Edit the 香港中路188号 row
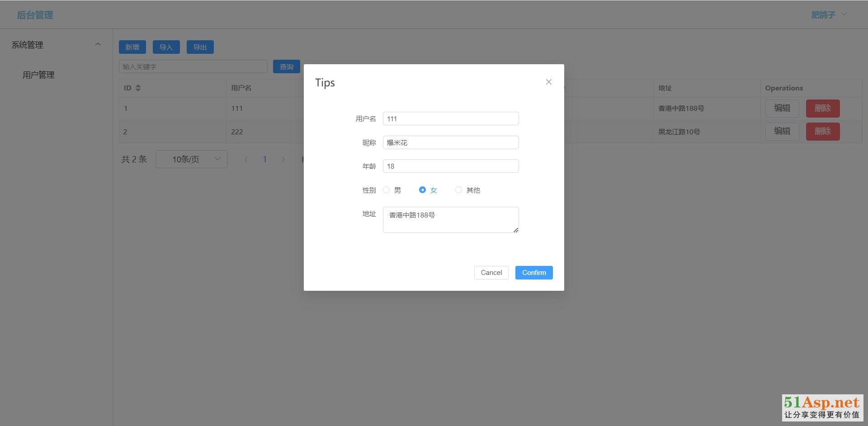The width and height of the screenshot is (868, 426). (782, 108)
